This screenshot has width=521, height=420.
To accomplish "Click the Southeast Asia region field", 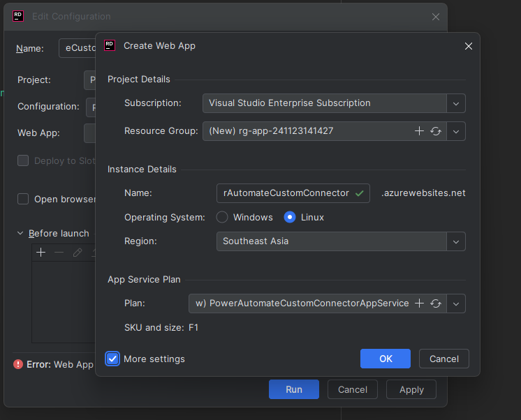I will (331, 241).
